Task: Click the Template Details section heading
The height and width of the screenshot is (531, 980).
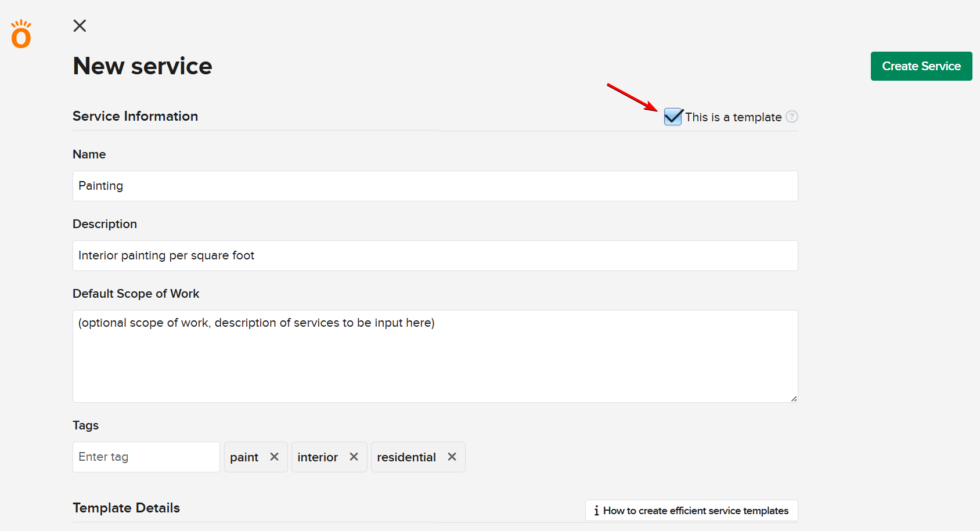Action: pyautogui.click(x=126, y=508)
